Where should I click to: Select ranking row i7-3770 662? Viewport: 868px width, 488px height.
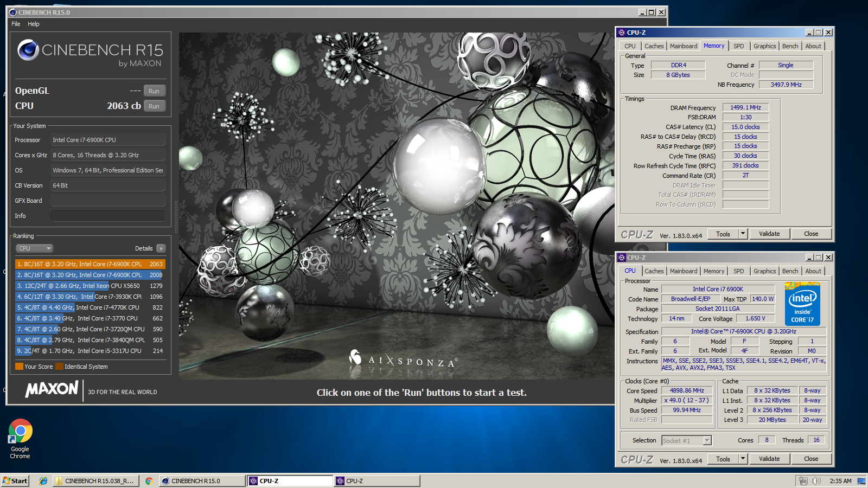(x=90, y=318)
